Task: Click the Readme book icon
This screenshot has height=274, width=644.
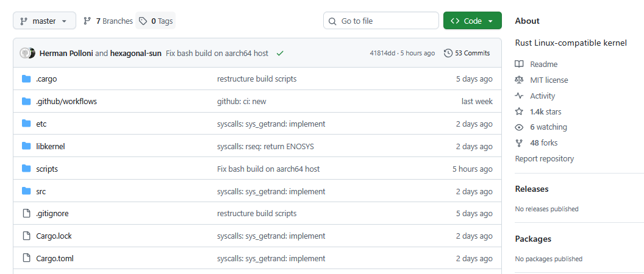Action: point(519,64)
